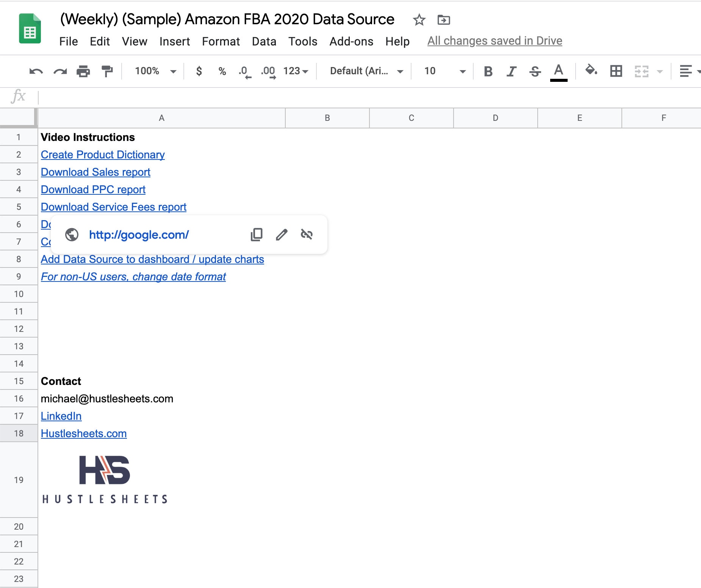Viewport: 701px width, 588px height.
Task: Open the Add-ons menu
Action: pyautogui.click(x=351, y=41)
